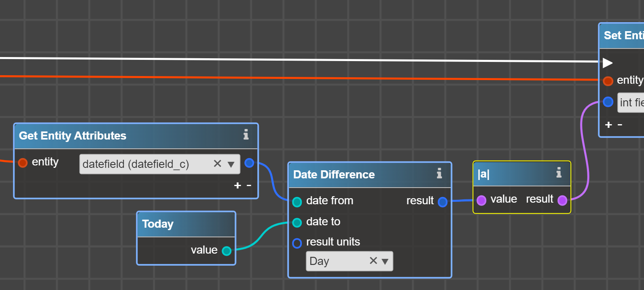Add field row on Set Entity node
The image size is (644, 290).
(608, 125)
